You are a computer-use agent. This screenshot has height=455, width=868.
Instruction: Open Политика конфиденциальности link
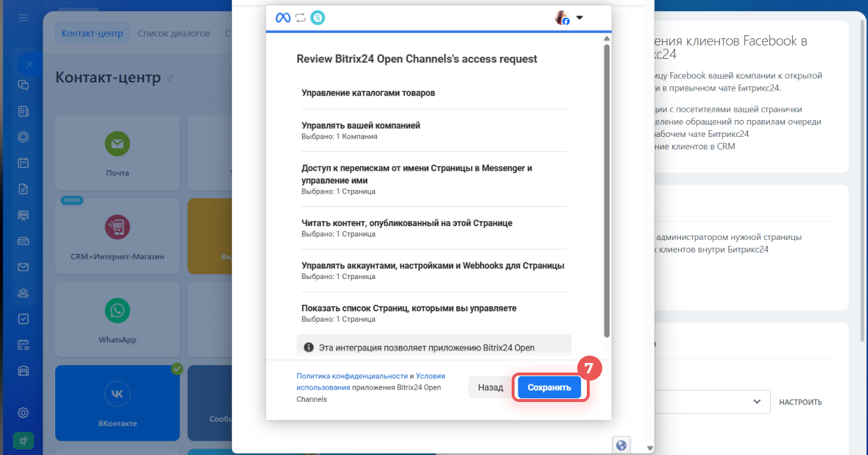click(x=352, y=375)
